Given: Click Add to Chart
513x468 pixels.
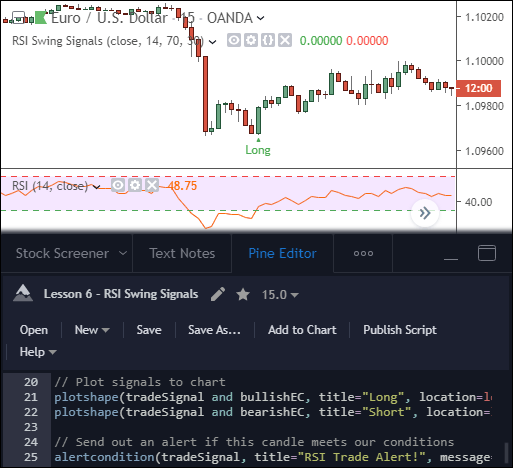Looking at the screenshot, I should pos(302,330).
